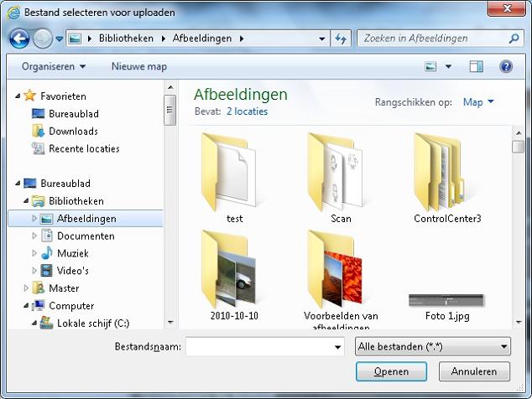Click the Back navigation arrow button

point(19,39)
